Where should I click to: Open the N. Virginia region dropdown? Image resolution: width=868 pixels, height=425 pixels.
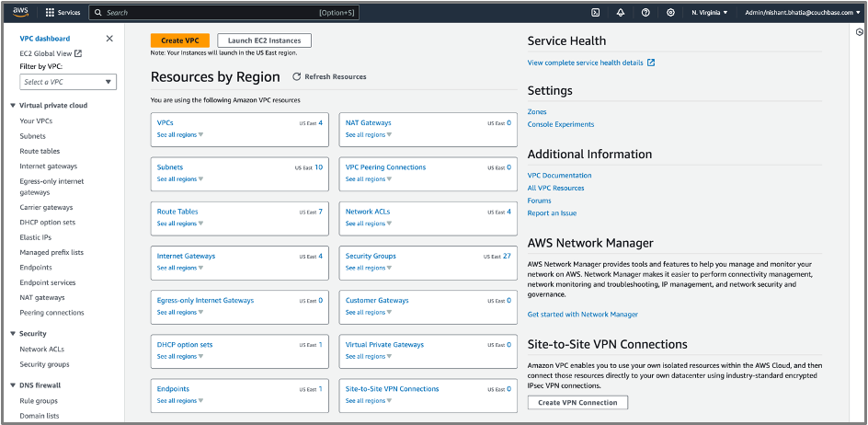point(710,12)
